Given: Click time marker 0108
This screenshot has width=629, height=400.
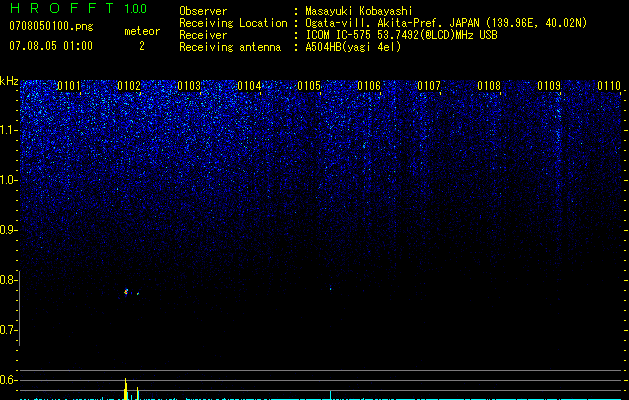Looking at the screenshot, I should (489, 85).
